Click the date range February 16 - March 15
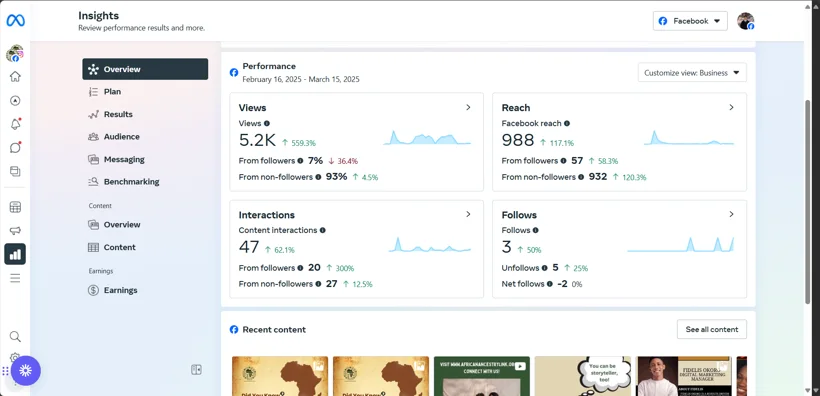Screen dimensions: 820x396 pos(301,80)
